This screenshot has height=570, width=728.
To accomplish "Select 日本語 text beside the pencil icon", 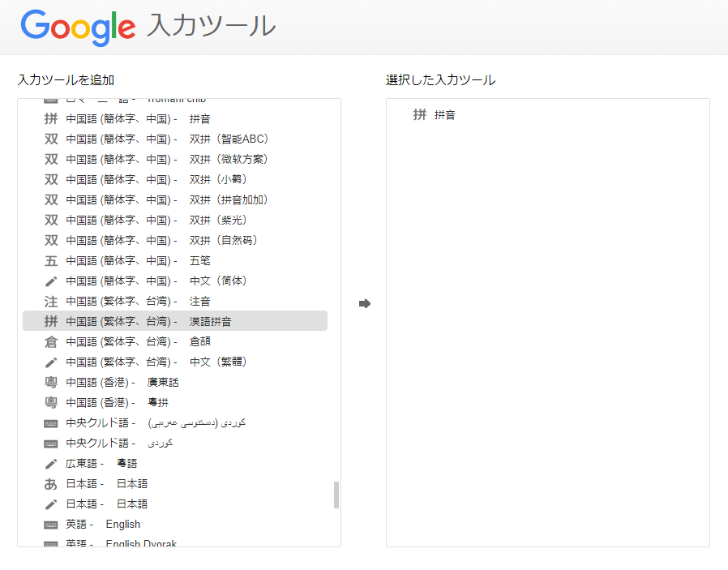I will click(107, 504).
